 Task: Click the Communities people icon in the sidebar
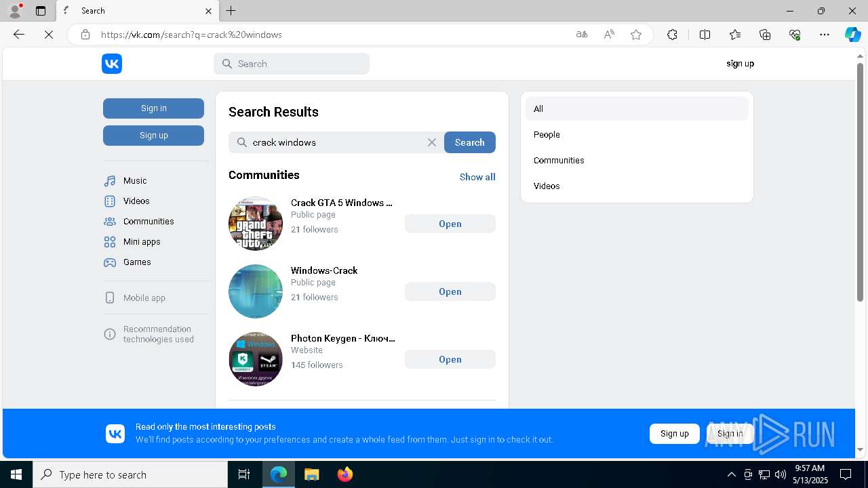[x=110, y=222]
